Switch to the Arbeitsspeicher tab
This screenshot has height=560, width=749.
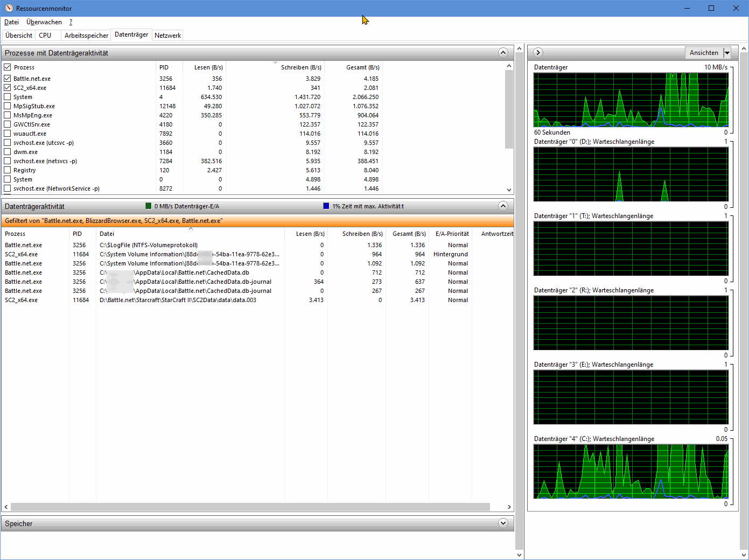pos(86,35)
